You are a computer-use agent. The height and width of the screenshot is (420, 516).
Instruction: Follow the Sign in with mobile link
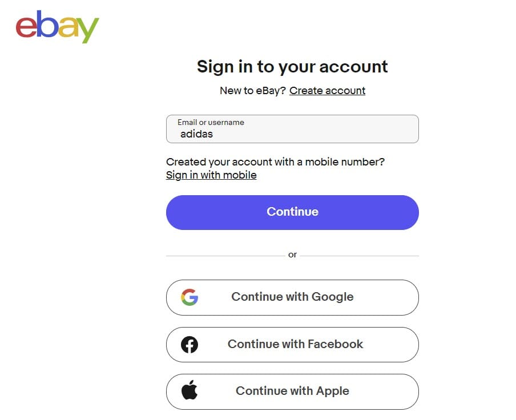(211, 175)
